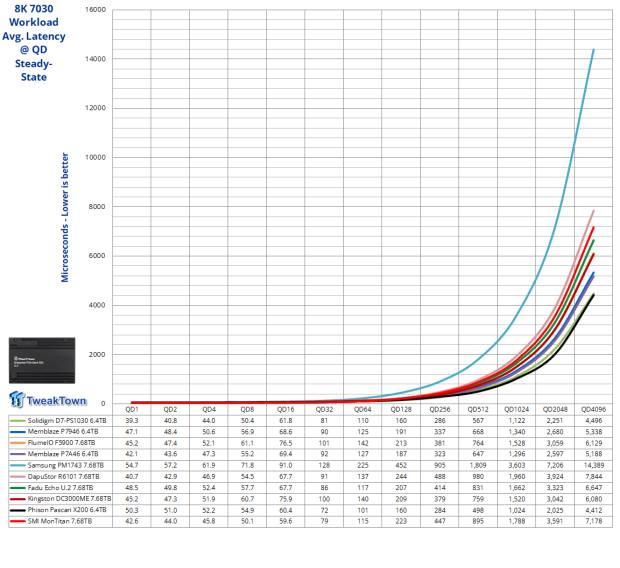Click the Phison QD4096 value 4,412
Image resolution: width=620 pixels, height=568 pixels.
coord(594,510)
